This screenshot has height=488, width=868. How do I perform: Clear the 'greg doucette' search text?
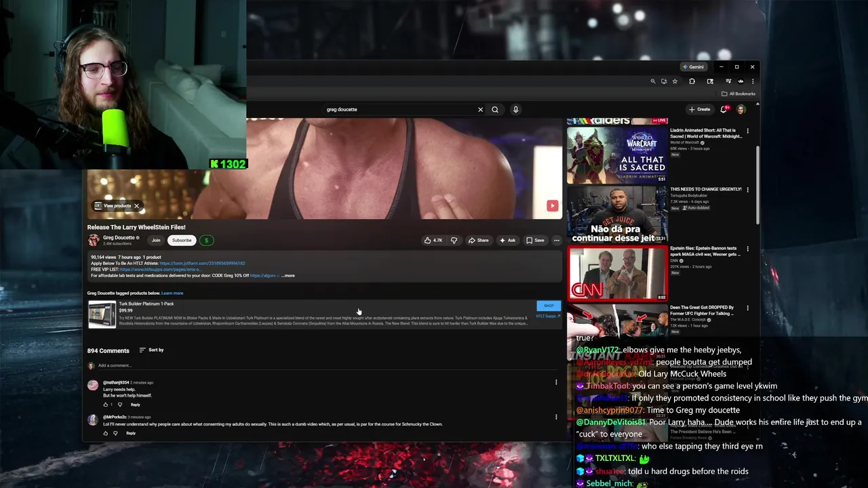tap(480, 109)
